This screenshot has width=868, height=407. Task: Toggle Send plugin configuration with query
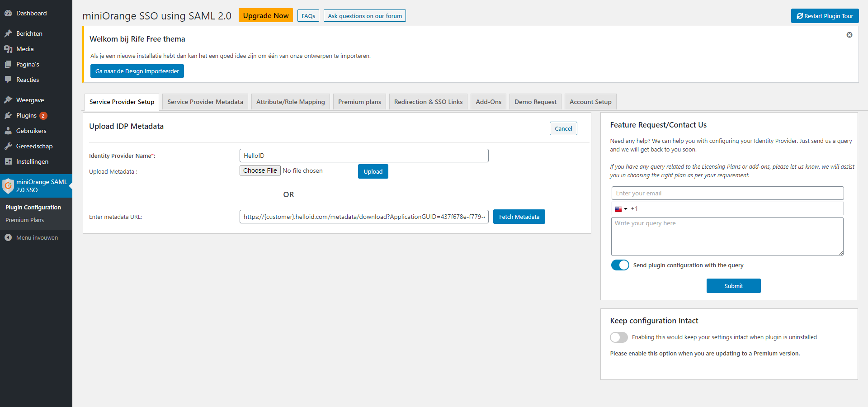click(x=620, y=265)
